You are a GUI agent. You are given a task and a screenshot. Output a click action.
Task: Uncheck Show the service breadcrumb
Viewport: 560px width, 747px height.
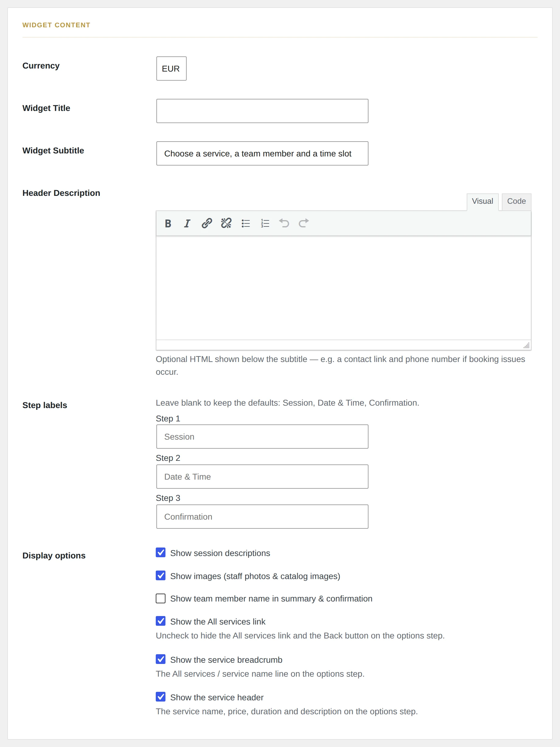(161, 659)
